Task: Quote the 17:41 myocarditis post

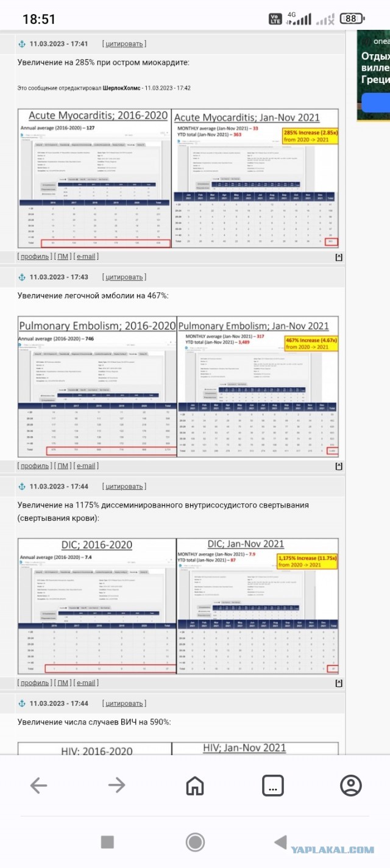Action: pos(124,44)
